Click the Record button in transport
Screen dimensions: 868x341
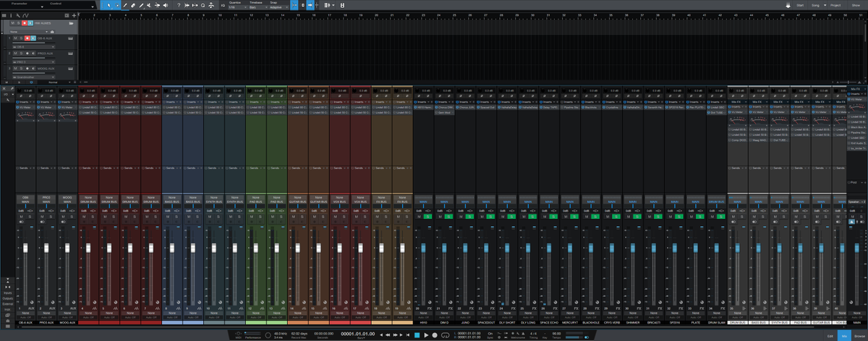435,335
